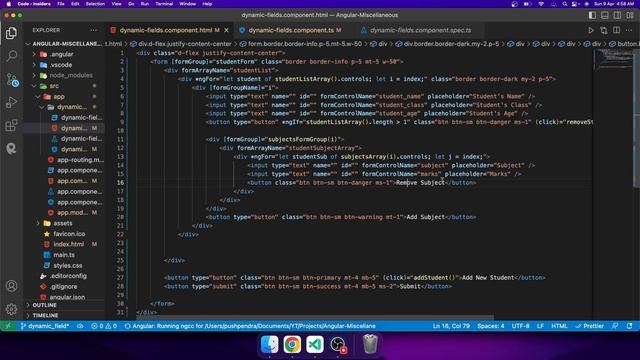Open the Accounts menu icon

pos(11,286)
